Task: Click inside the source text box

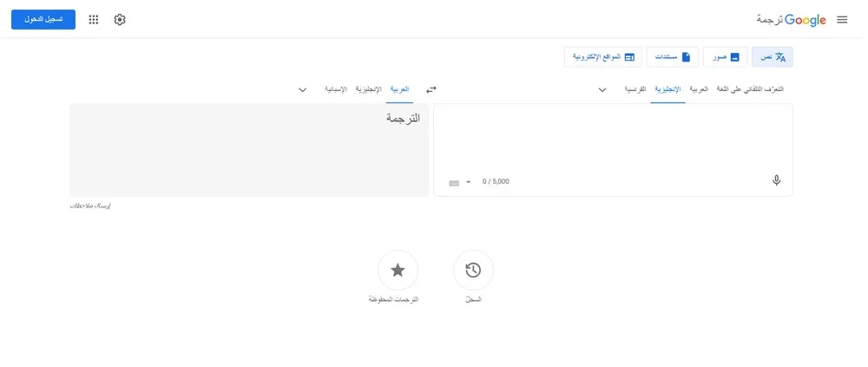Action: click(x=612, y=139)
